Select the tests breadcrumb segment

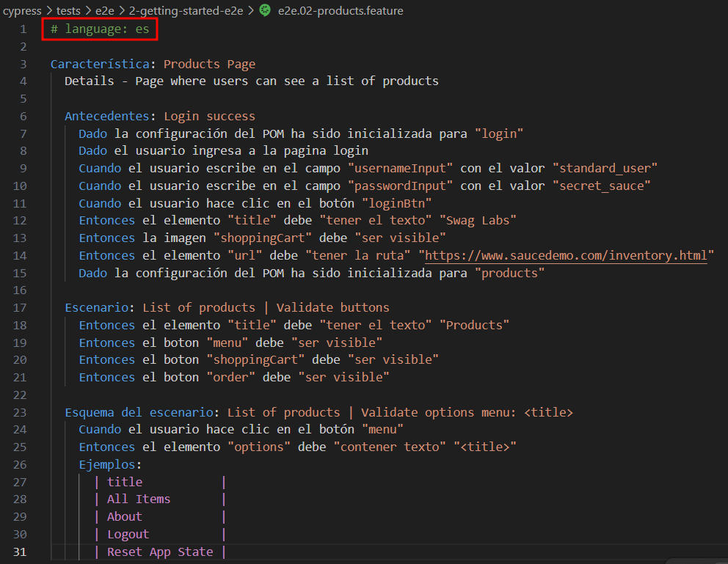click(x=68, y=11)
